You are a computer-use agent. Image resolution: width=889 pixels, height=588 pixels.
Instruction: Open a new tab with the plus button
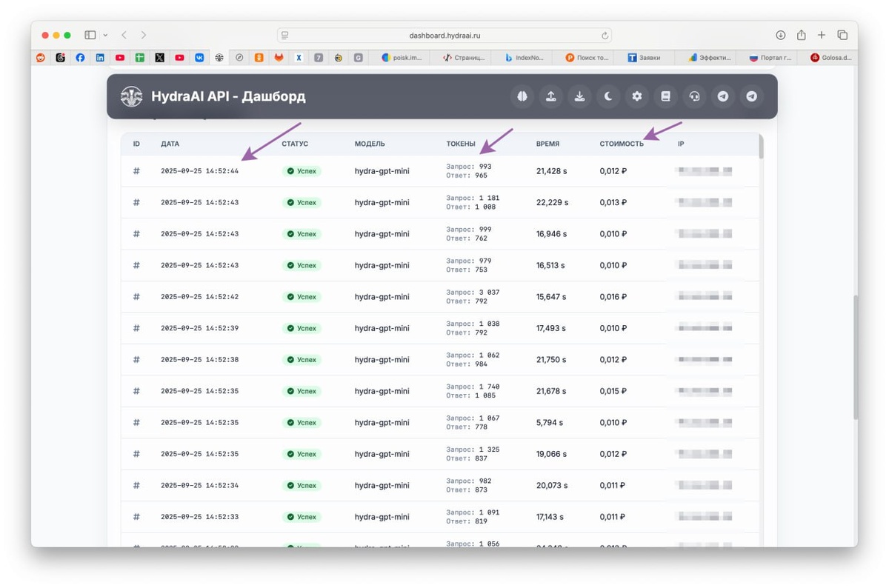coord(822,35)
